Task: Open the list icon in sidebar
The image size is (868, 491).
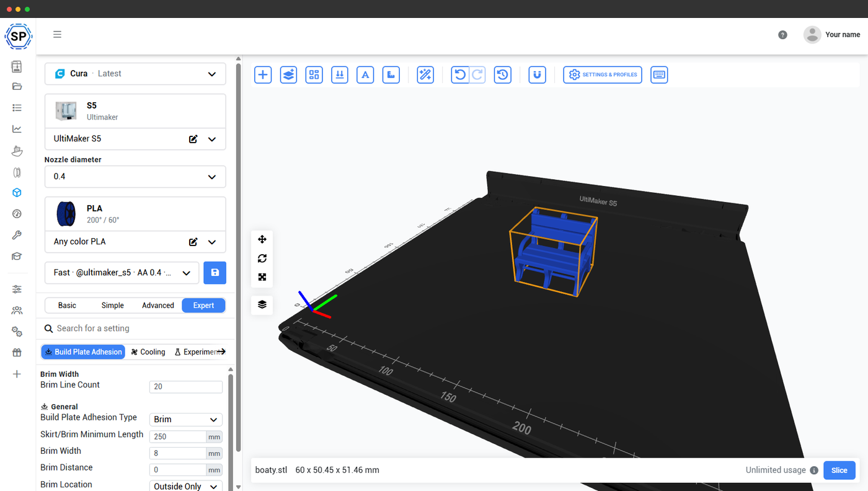Action: [17, 108]
